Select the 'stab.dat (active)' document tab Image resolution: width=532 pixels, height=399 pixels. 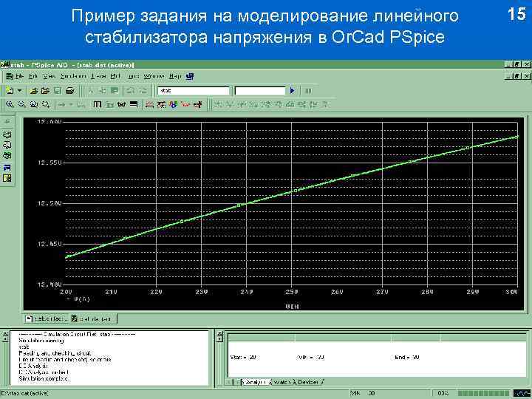46,318
